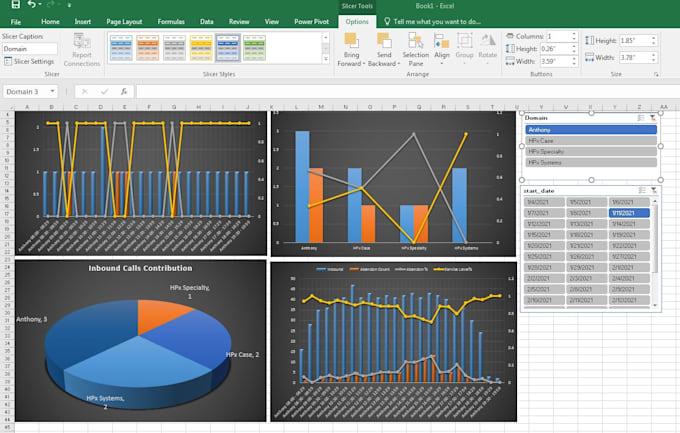Image resolution: width=680 pixels, height=433 pixels.
Task: Open the Selection Pane
Action: click(415, 50)
